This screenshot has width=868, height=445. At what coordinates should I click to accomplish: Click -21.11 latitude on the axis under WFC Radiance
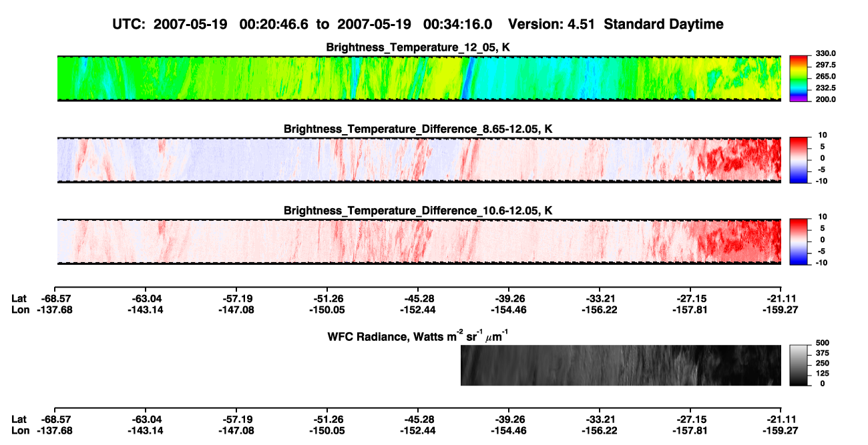[781, 419]
